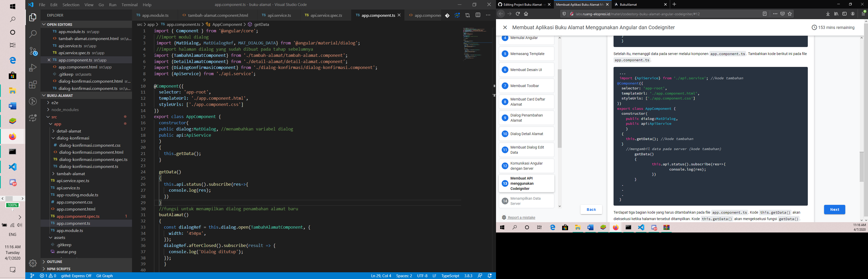
Task: Open the Run and Debug view icon
Action: 33,68
